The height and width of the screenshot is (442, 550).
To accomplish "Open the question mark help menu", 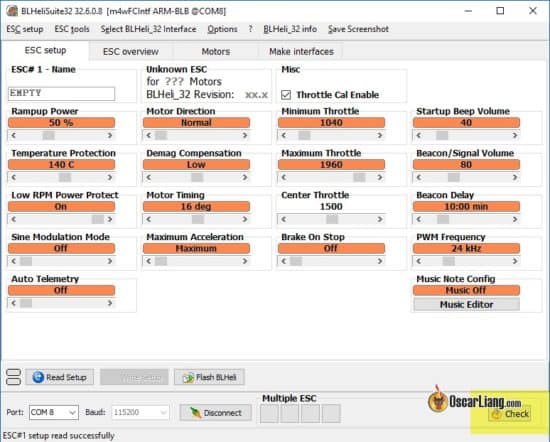I will [x=250, y=29].
